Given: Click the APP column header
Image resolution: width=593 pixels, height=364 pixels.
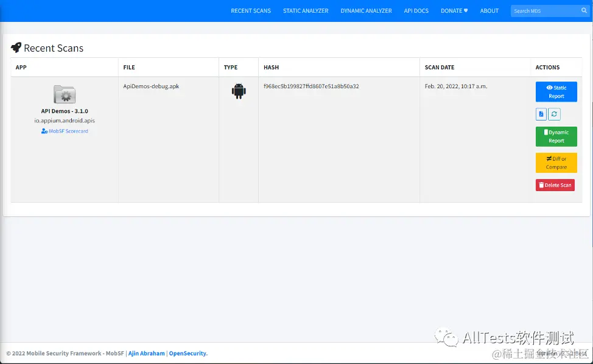Looking at the screenshot, I should coord(21,68).
